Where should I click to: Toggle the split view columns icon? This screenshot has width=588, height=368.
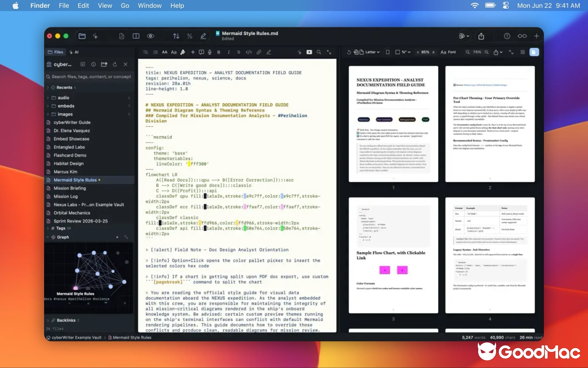click(x=136, y=36)
